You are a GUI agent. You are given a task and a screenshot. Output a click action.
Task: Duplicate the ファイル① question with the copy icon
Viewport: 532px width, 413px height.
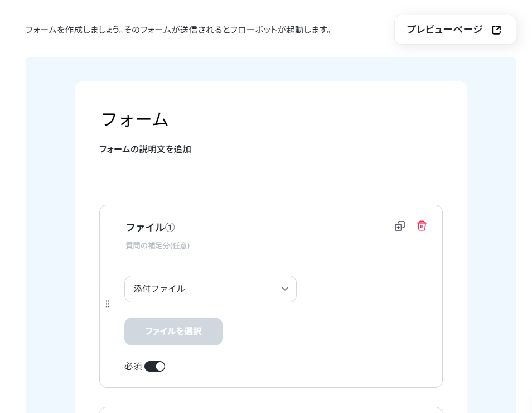tap(400, 226)
